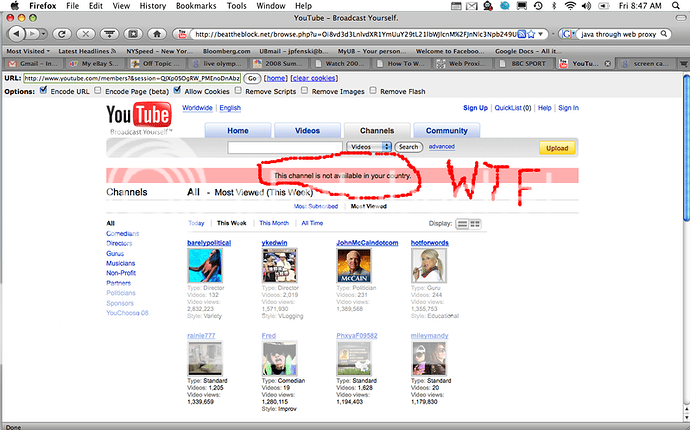The width and height of the screenshot is (690, 430).
Task: Open JohnMcCaindotcom channel thumbnail
Action: click(x=354, y=265)
